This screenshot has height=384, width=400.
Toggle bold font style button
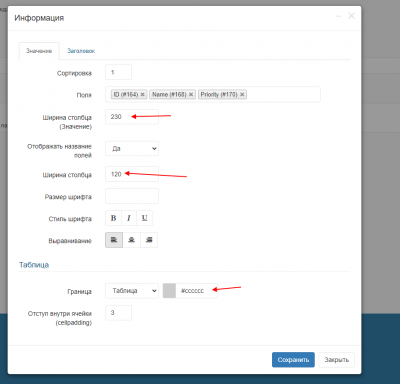coord(113,218)
